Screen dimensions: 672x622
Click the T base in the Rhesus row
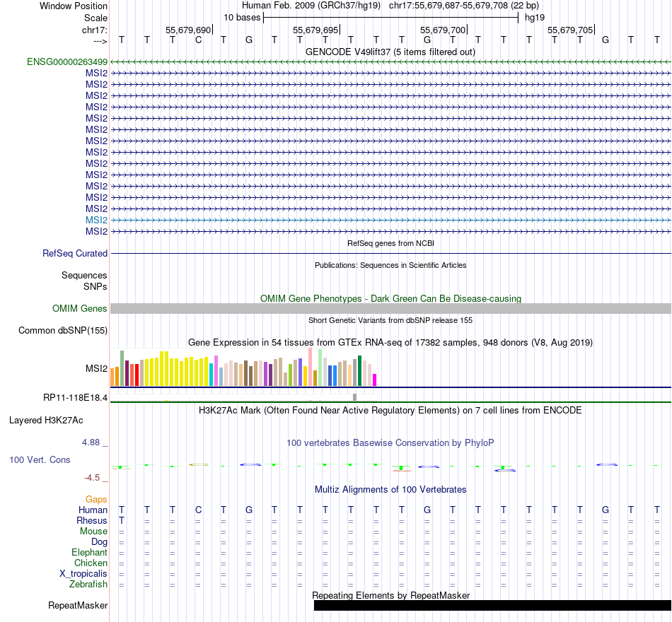coord(122,520)
